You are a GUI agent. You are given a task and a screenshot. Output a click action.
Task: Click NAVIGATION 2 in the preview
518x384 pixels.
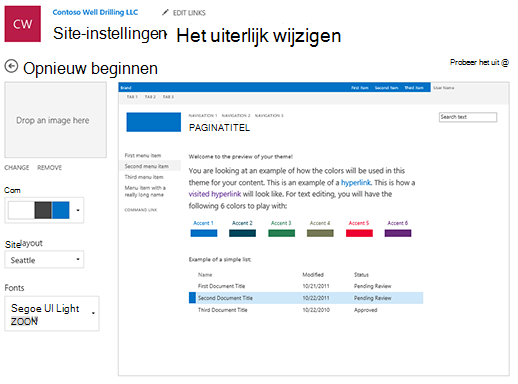point(236,116)
